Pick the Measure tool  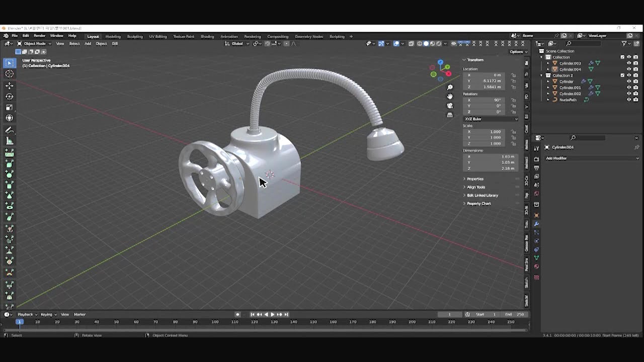pos(9,141)
